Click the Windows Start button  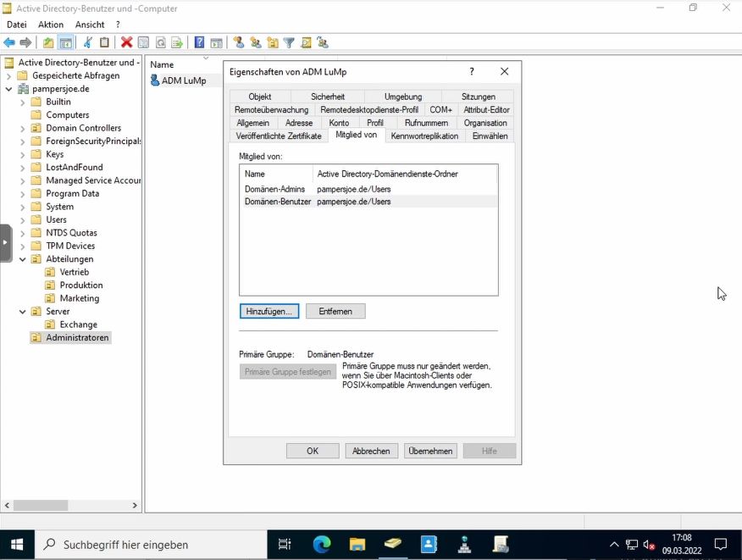click(17, 545)
